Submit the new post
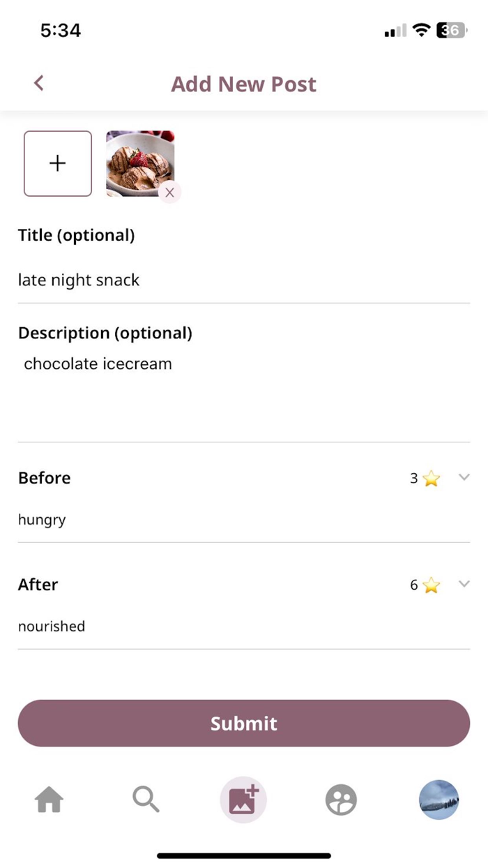Viewport: 488px width, 868px height. click(x=244, y=724)
